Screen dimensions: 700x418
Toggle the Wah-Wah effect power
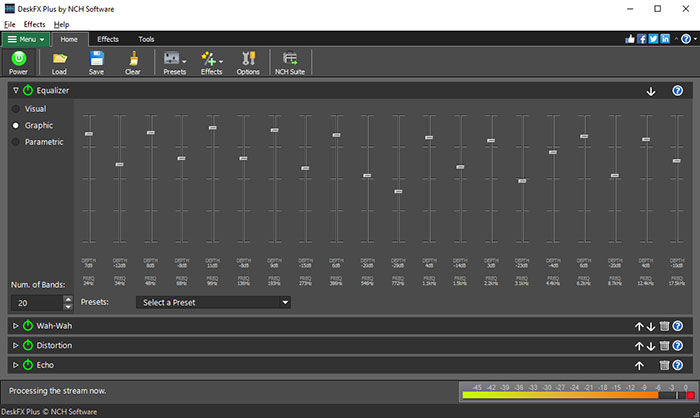[28, 326]
